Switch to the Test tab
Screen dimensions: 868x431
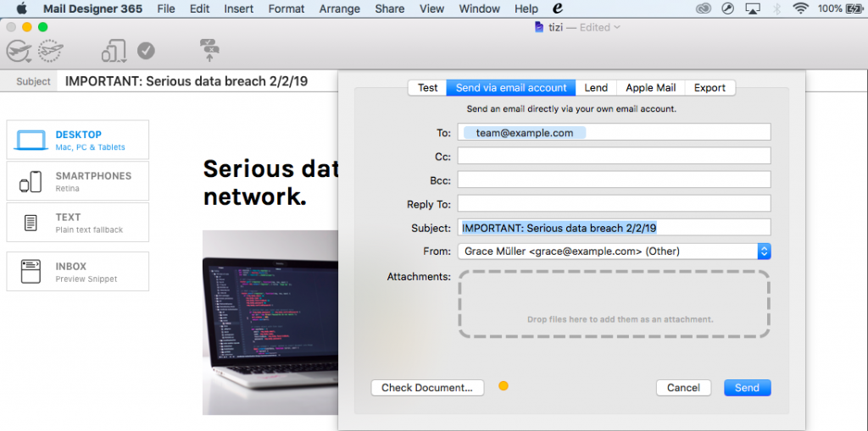[x=427, y=87]
